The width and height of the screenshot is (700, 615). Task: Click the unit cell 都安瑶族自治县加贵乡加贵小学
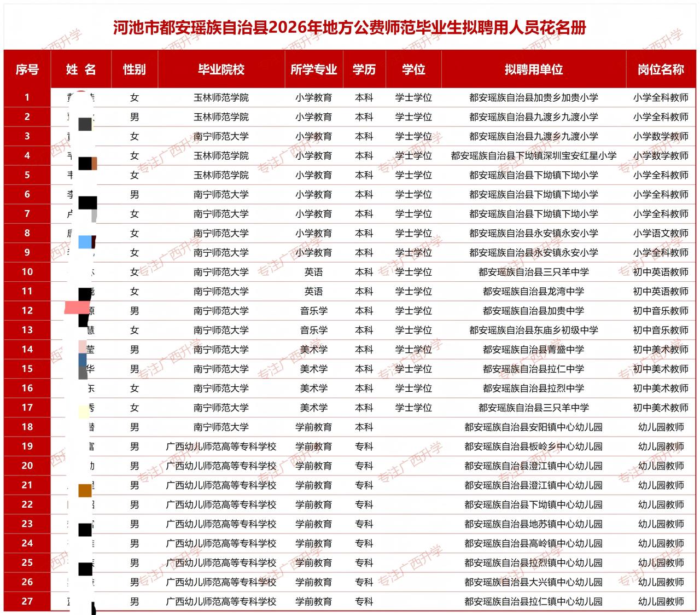coord(534,97)
